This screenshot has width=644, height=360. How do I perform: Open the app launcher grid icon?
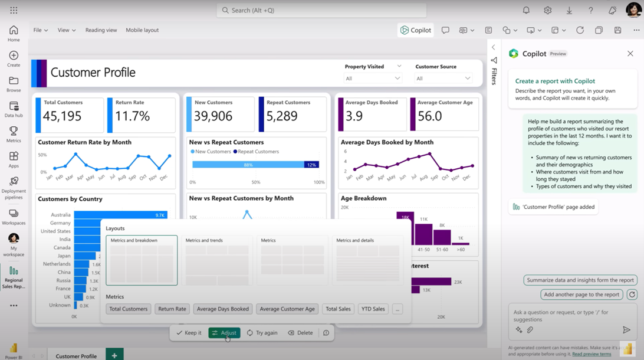pos(14,10)
